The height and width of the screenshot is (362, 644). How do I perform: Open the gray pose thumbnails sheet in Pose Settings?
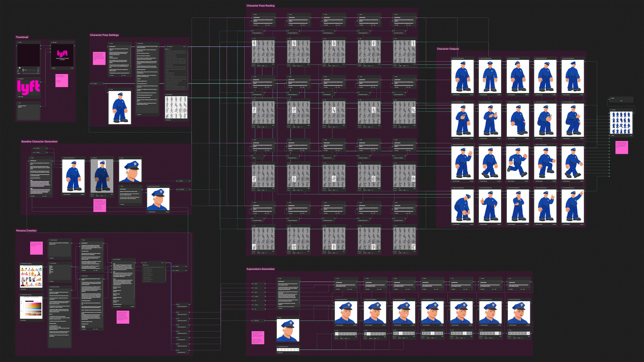click(x=176, y=107)
